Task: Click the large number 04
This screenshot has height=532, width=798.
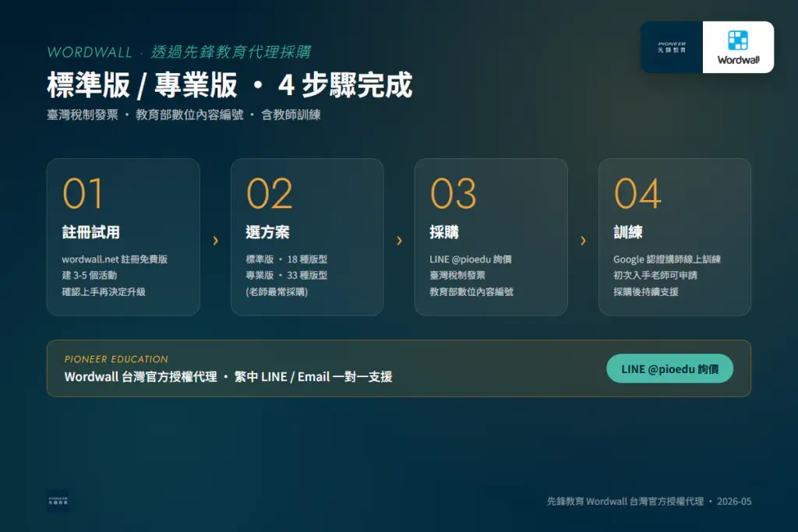Action: point(637,194)
